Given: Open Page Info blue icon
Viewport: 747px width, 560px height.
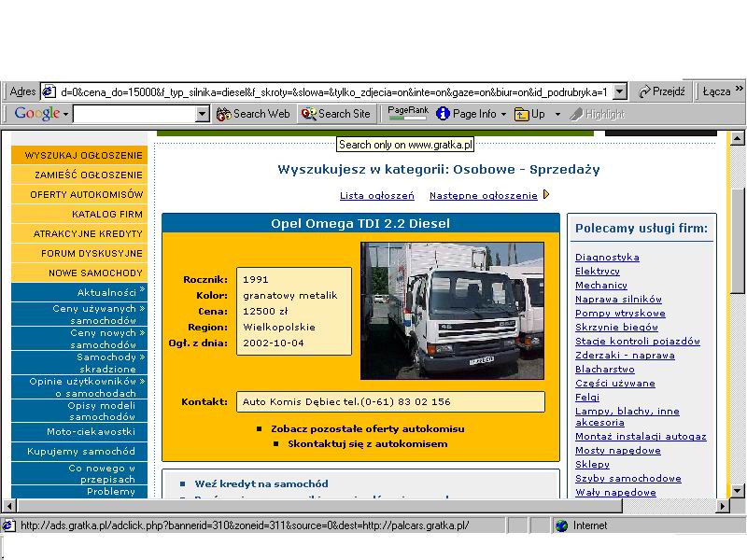Looking at the screenshot, I should click(x=443, y=114).
